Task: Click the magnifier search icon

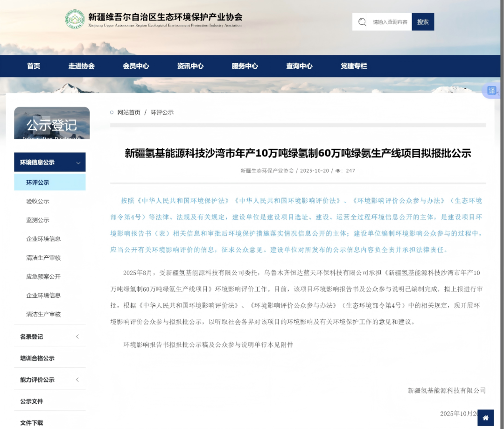Action: (362, 21)
